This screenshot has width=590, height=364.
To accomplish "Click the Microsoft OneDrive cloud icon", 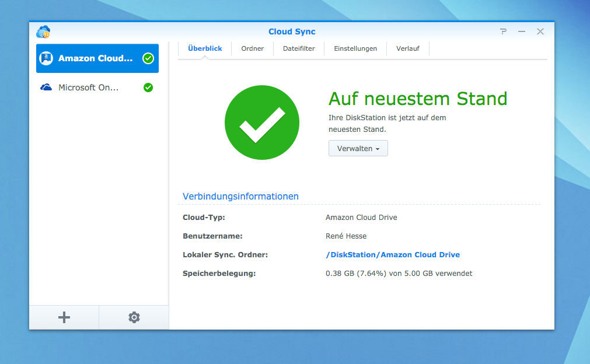I will (x=46, y=87).
